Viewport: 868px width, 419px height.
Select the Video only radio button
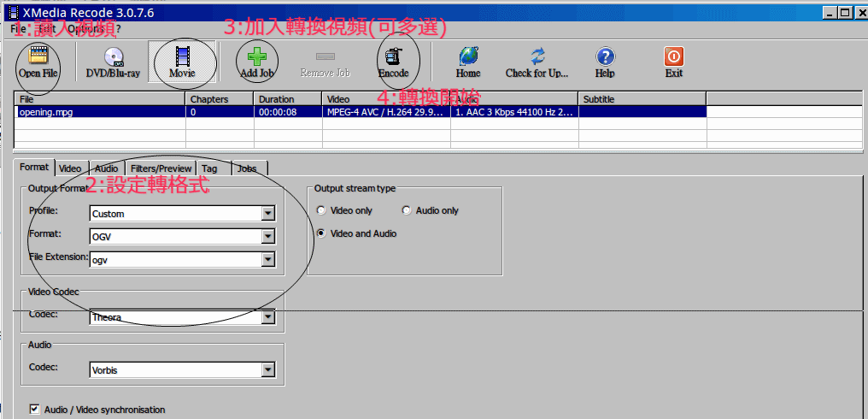(x=321, y=210)
